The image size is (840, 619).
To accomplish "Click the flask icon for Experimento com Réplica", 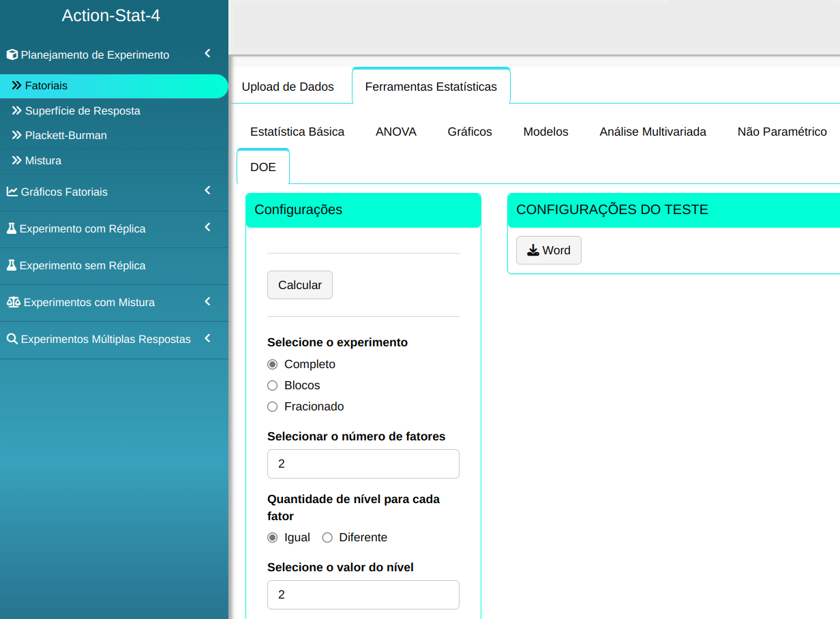I will [x=11, y=229].
